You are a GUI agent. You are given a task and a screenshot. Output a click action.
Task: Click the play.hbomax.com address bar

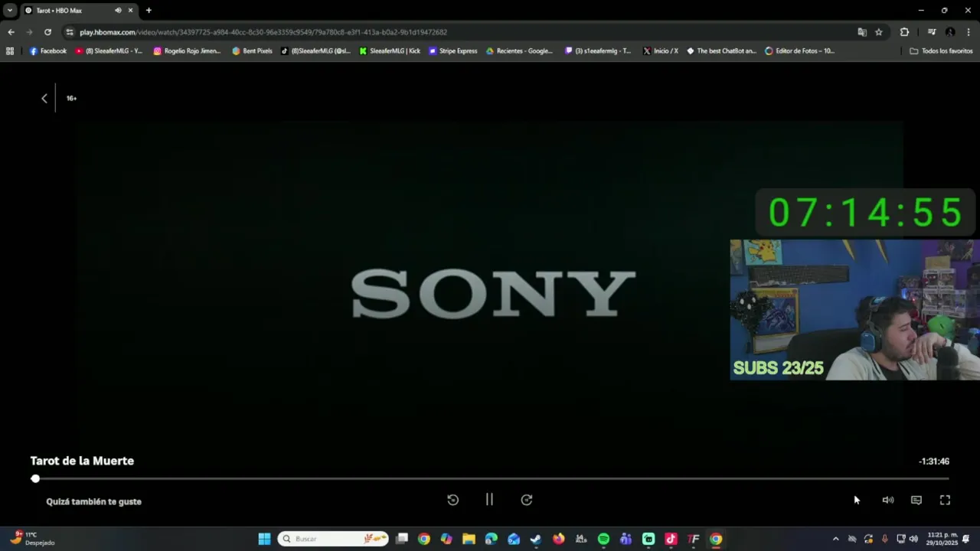459,32
